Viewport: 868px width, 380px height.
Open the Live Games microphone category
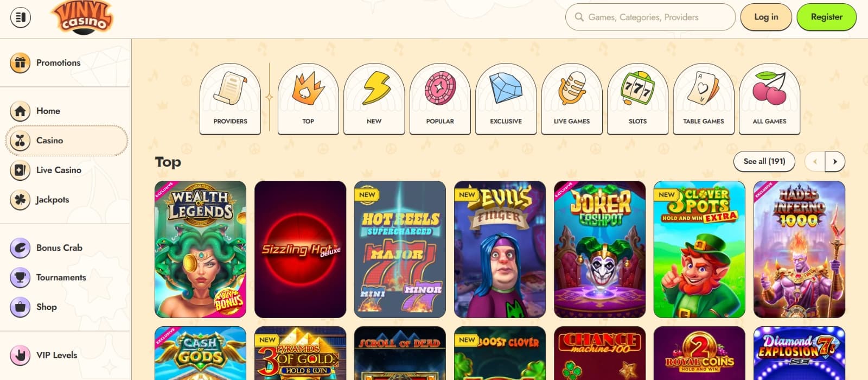coord(572,99)
